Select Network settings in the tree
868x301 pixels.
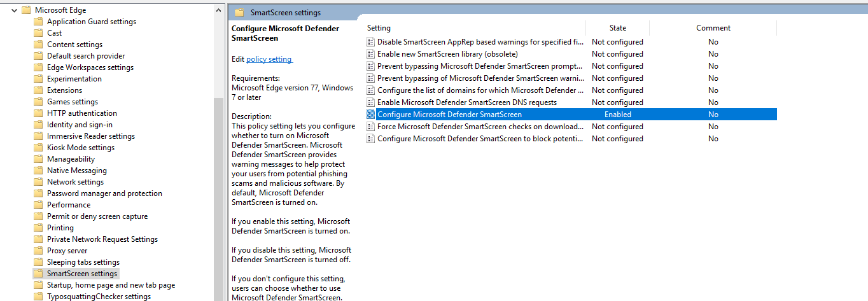[75, 182]
